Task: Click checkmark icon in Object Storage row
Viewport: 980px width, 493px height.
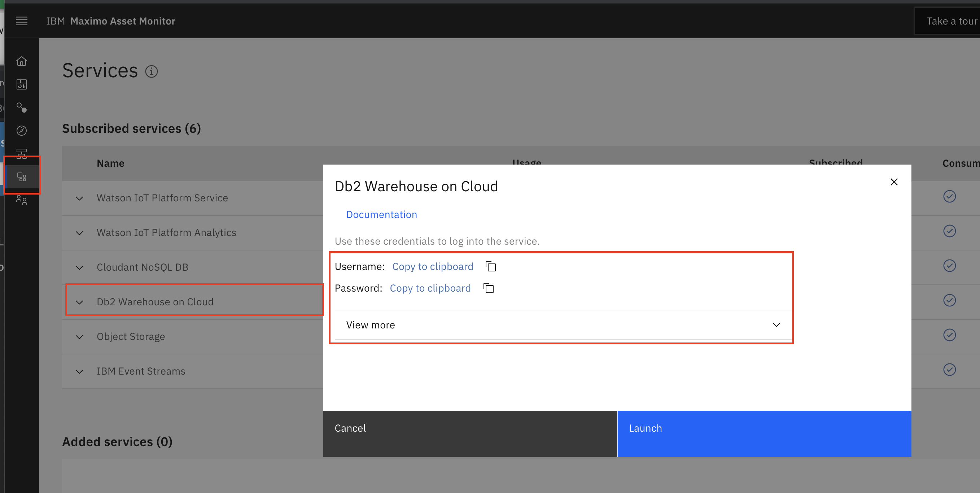Action: click(x=950, y=335)
